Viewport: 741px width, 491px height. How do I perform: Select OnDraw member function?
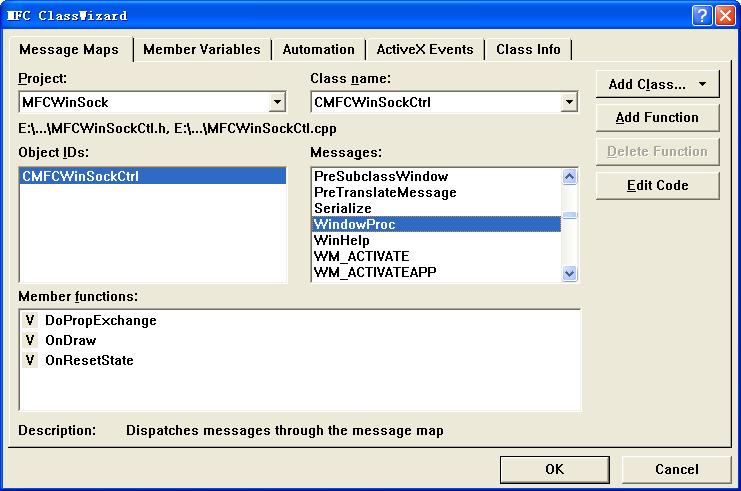coord(70,340)
